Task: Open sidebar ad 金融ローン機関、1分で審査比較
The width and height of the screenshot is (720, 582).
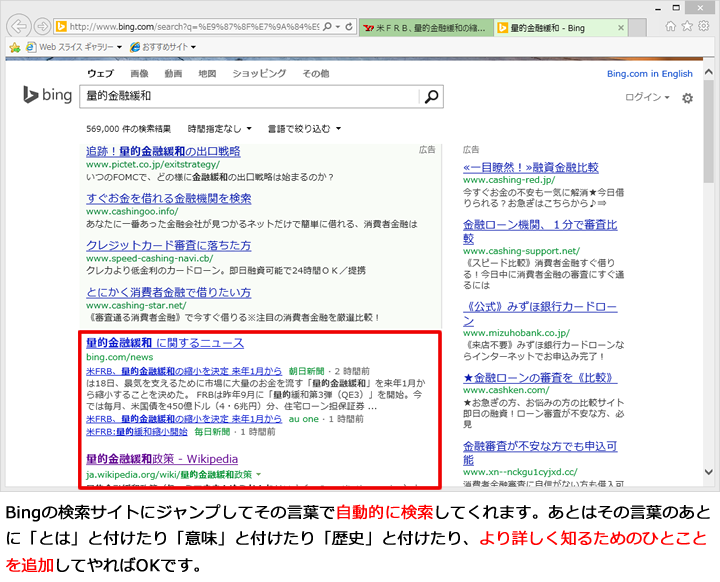Action: click(x=540, y=232)
